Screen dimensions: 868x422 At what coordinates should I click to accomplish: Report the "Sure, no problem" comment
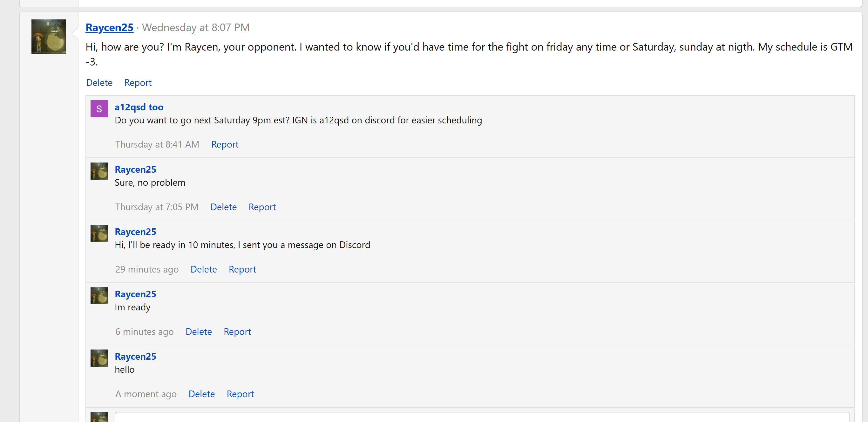(x=262, y=207)
